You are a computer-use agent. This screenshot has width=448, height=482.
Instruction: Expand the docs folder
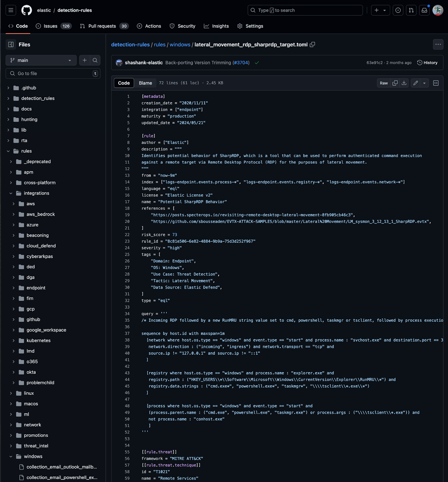coord(8,109)
